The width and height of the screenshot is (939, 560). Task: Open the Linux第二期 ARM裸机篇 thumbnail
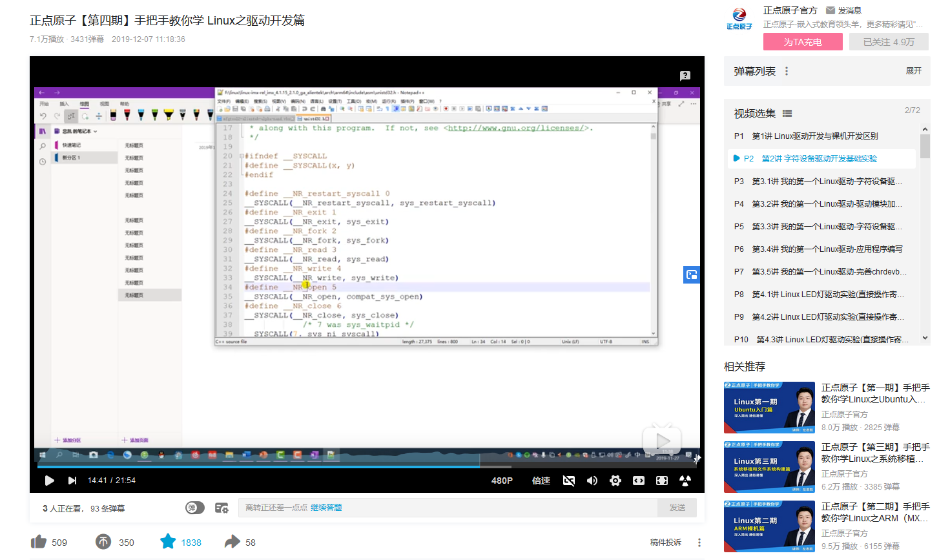click(769, 526)
